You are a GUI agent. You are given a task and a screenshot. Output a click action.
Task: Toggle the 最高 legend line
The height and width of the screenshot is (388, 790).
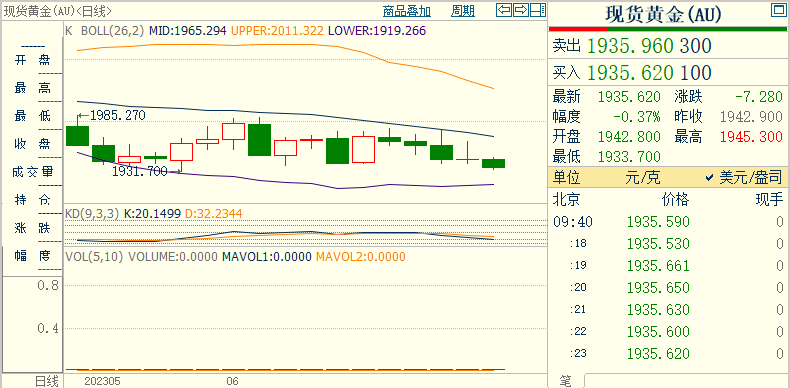pos(33,88)
